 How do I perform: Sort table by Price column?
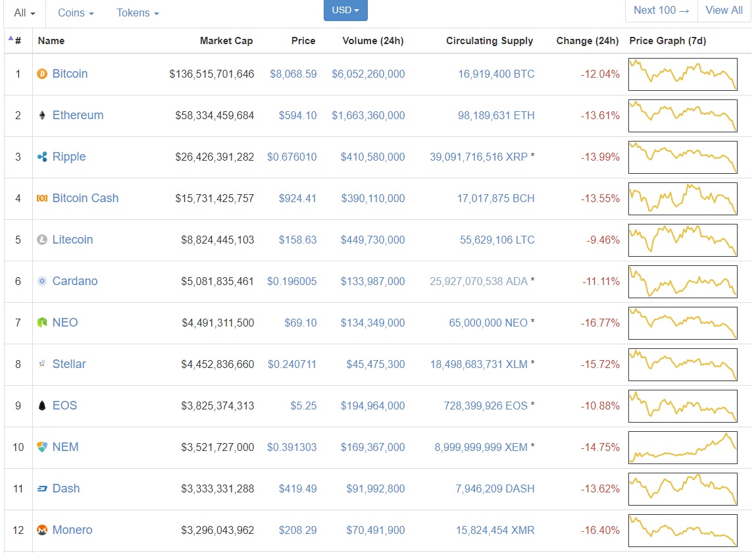click(x=303, y=41)
